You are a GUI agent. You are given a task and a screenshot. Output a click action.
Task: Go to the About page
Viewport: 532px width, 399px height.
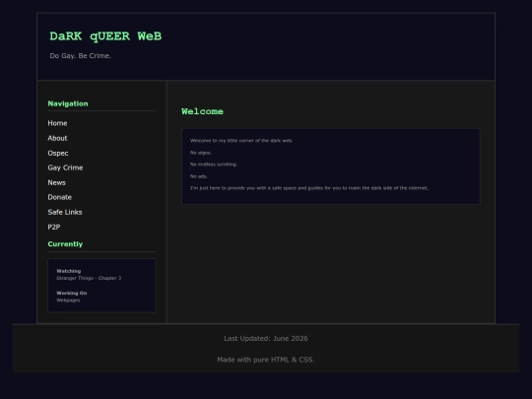[57, 138]
